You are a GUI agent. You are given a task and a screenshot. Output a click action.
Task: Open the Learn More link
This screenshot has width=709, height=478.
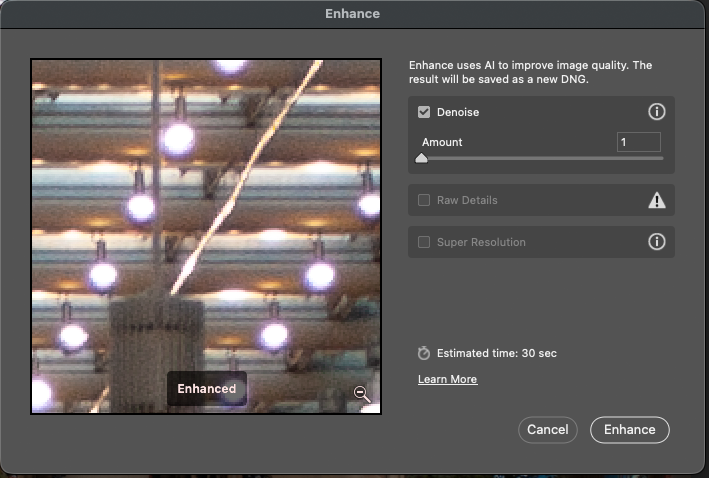(x=447, y=379)
